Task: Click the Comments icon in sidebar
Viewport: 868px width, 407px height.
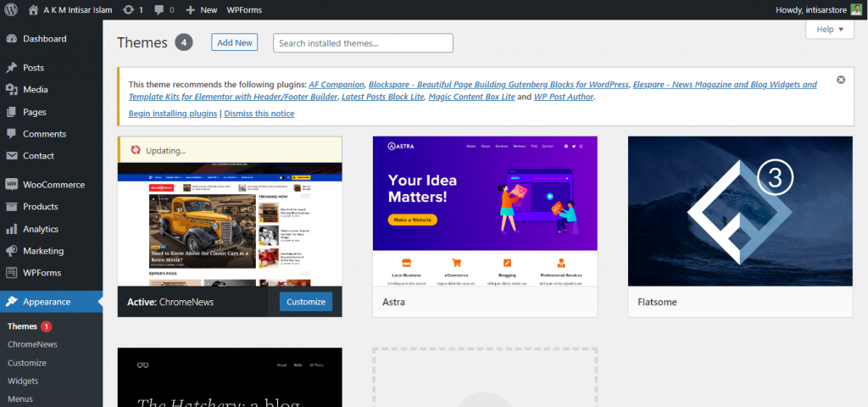Action: pyautogui.click(x=11, y=134)
